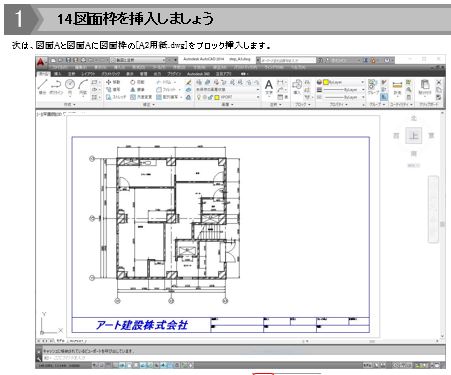
Task: Open the AutoCAD application menu button
Action: click(41, 62)
